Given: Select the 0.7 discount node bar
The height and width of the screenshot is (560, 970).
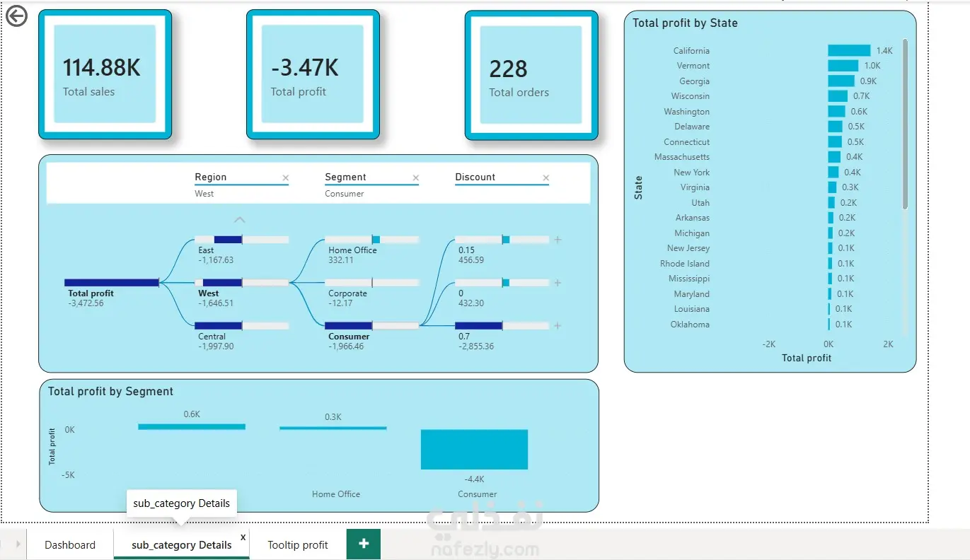Looking at the screenshot, I should [x=502, y=326].
